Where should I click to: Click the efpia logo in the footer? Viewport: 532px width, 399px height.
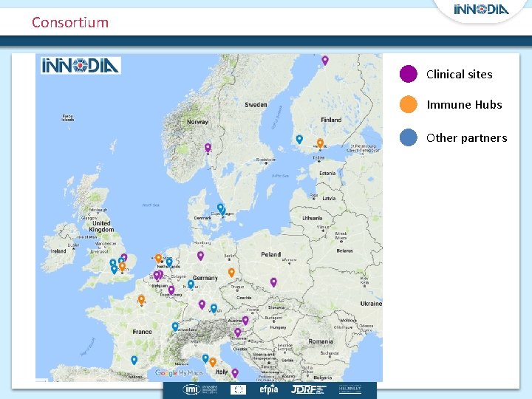pos(269,389)
